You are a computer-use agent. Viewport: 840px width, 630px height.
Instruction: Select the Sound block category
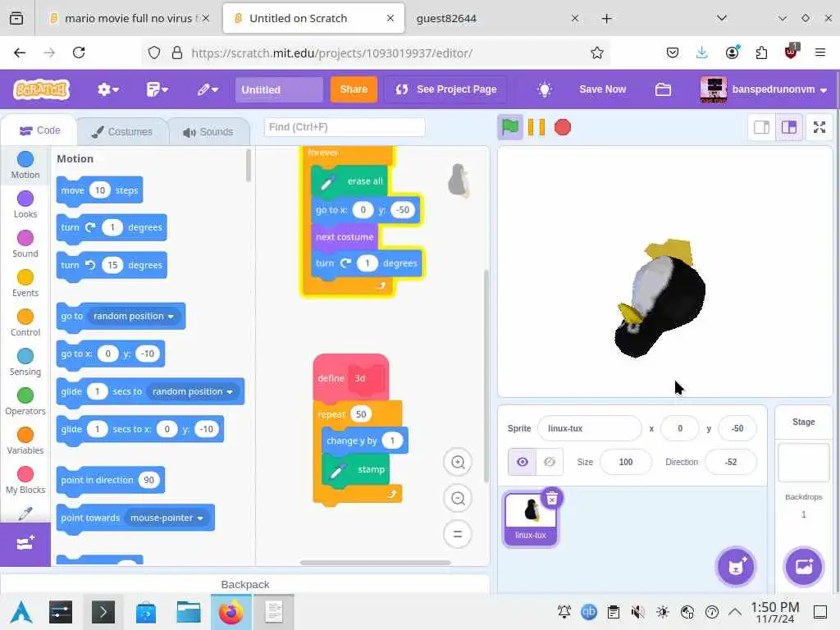(25, 244)
